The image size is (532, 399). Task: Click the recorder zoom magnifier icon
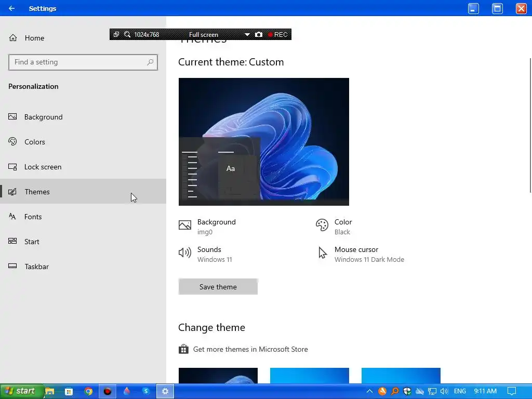127,34
